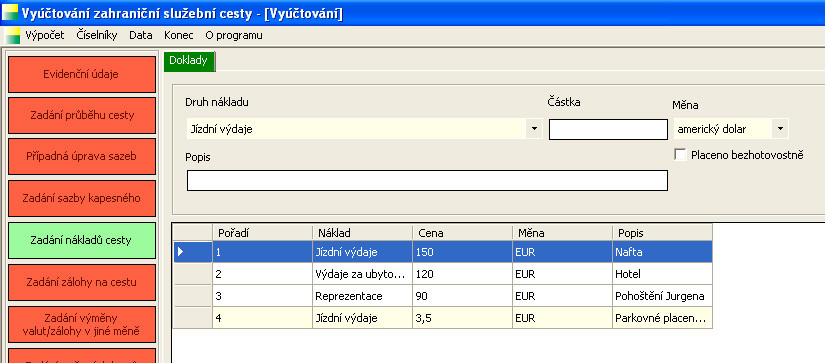Click the Hotel description cell
Screen dimensions: 825x363
(x=662, y=274)
